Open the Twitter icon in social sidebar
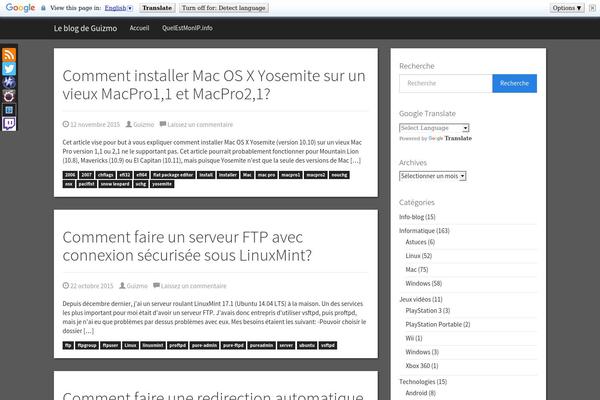600x400 pixels. click(9, 69)
